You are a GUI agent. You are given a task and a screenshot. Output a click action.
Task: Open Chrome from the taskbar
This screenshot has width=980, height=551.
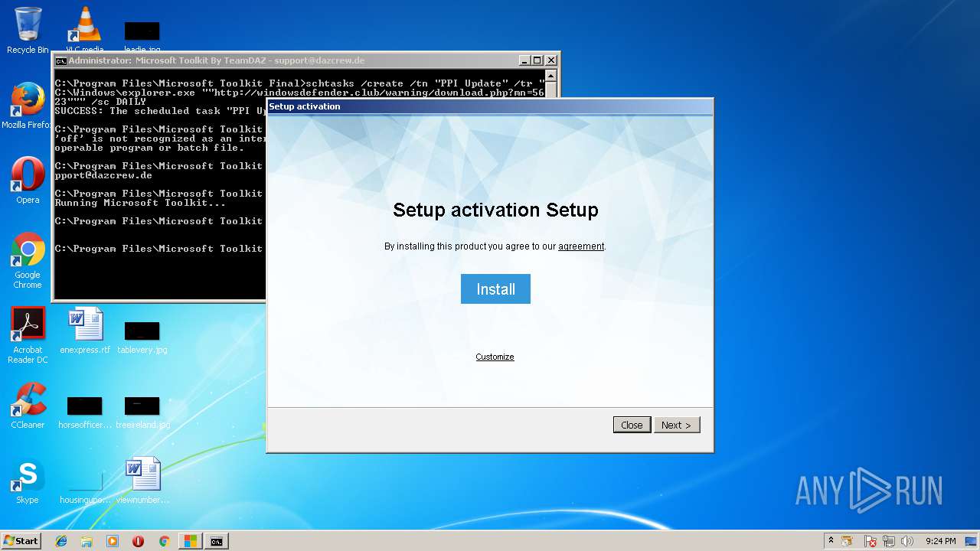click(x=164, y=541)
